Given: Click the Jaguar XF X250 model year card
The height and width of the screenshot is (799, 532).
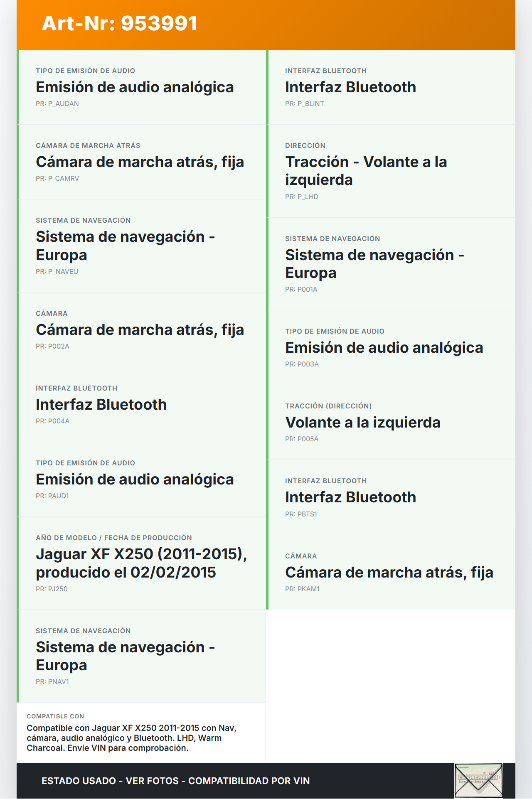Looking at the screenshot, I should (141, 563).
